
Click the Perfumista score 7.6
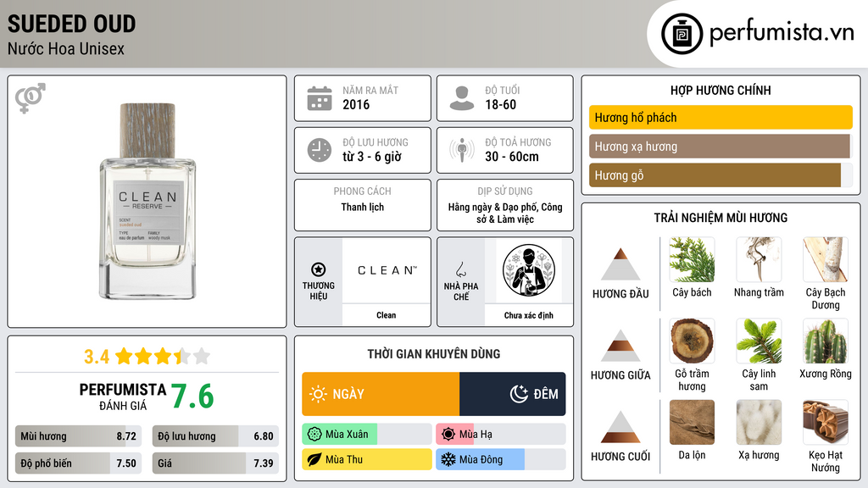[192, 396]
